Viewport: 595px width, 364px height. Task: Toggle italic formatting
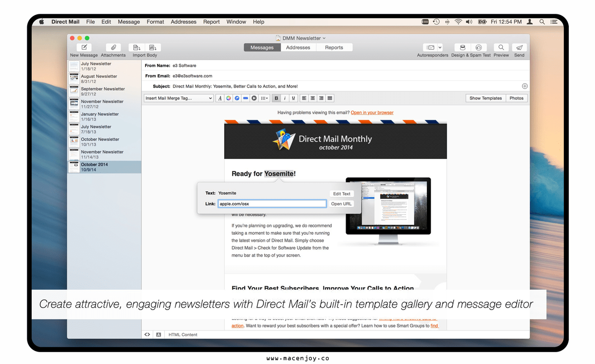coord(285,98)
